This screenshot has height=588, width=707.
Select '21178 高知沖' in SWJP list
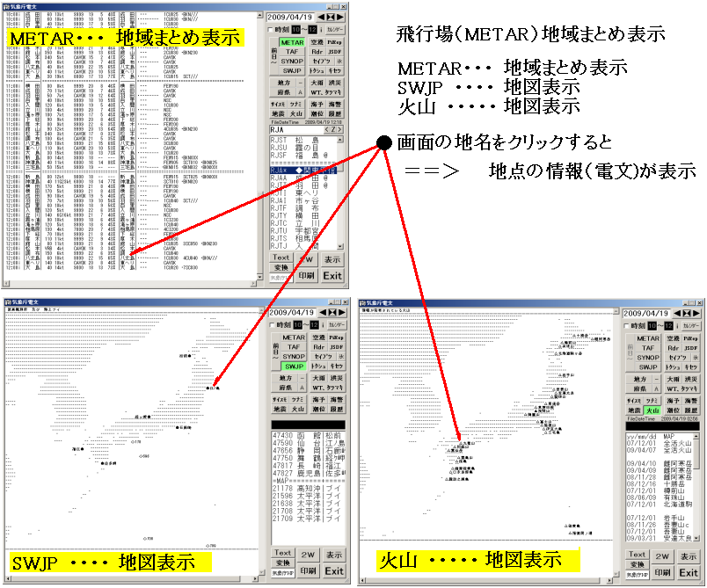click(308, 489)
